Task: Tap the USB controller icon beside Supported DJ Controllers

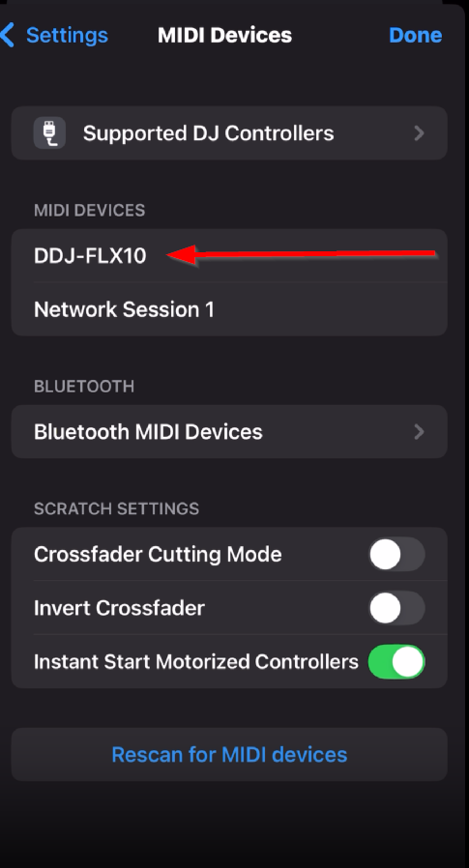Action: click(50, 132)
